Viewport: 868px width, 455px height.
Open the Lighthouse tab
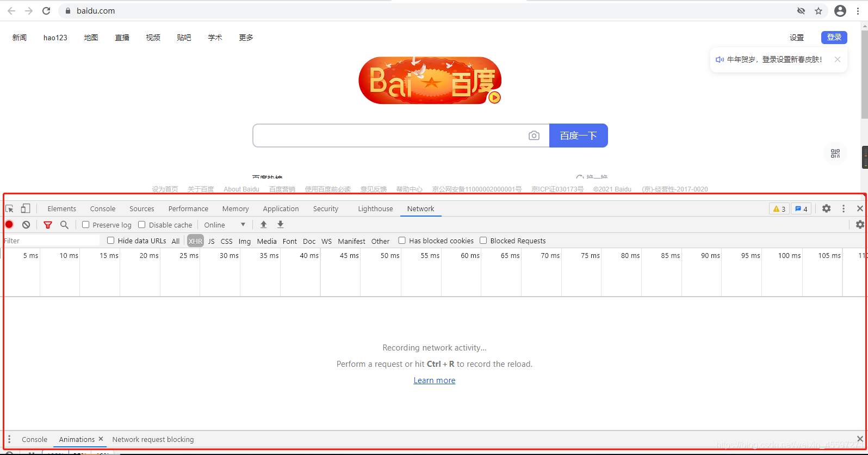(x=375, y=208)
